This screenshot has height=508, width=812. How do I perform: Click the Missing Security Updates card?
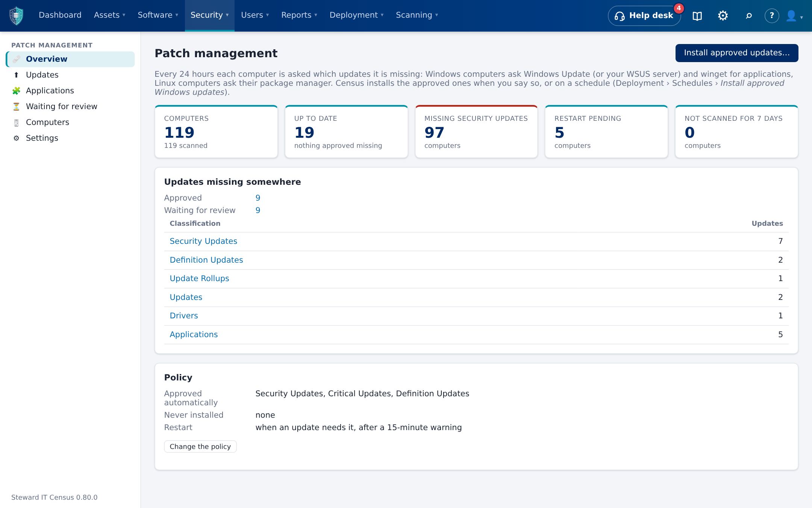476,132
